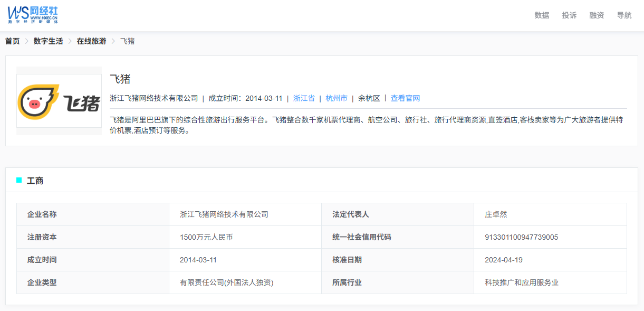This screenshot has height=311, width=644.
Task: Open 在线旅游 breadcrumb link
Action: (91, 41)
